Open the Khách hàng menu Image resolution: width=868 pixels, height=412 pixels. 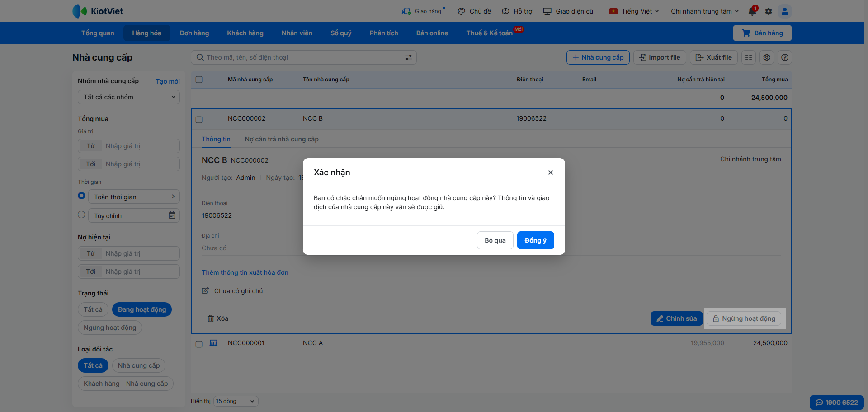point(245,33)
